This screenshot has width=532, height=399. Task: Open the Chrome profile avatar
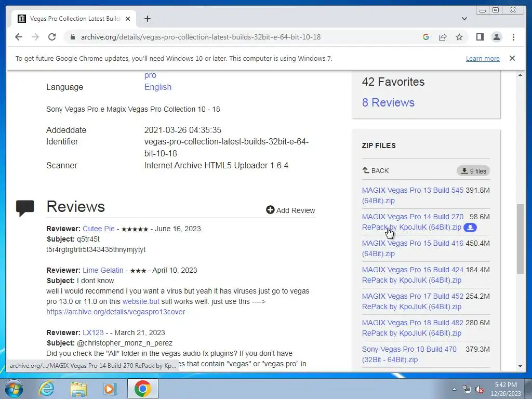pos(496,37)
